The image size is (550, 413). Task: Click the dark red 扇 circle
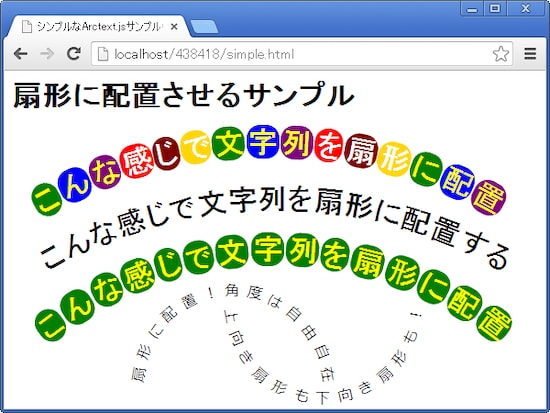[x=361, y=151]
